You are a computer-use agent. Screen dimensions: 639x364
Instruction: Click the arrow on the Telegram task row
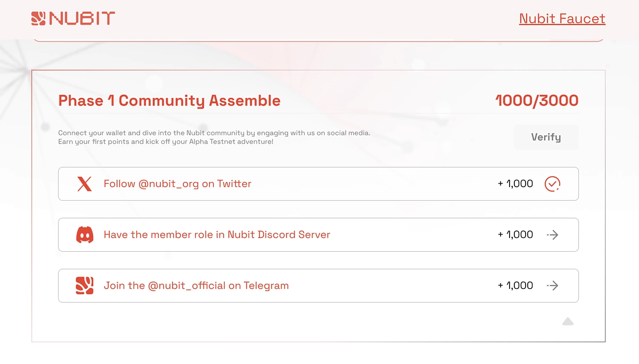click(x=552, y=286)
